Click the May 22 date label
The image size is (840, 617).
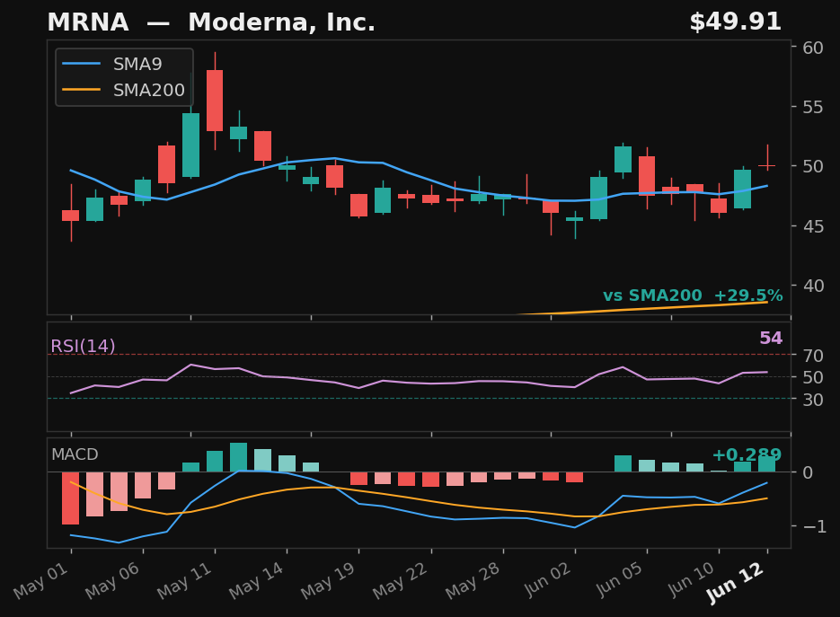pos(400,580)
